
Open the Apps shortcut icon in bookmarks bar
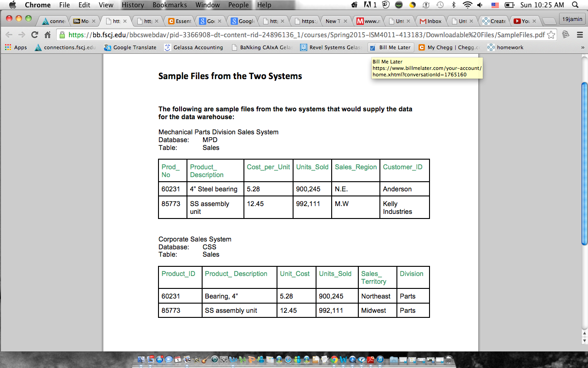(16, 47)
